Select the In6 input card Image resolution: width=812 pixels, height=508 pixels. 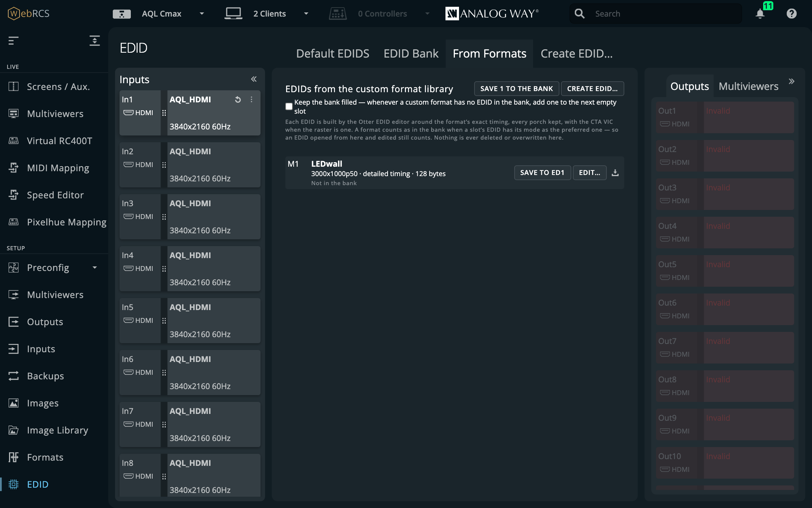coord(190,373)
